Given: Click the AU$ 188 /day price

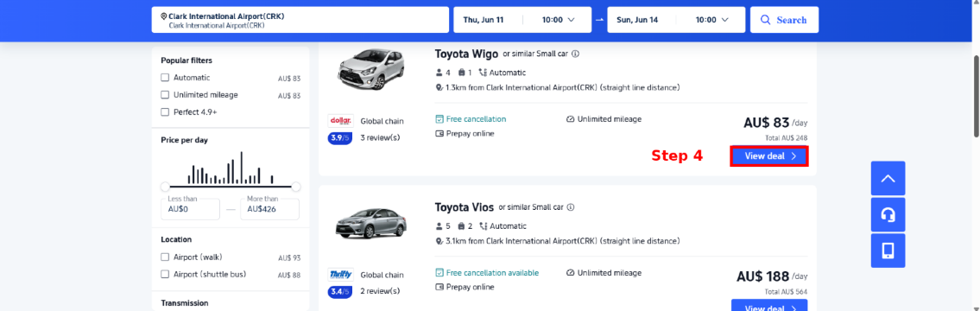Looking at the screenshot, I should point(772,276).
